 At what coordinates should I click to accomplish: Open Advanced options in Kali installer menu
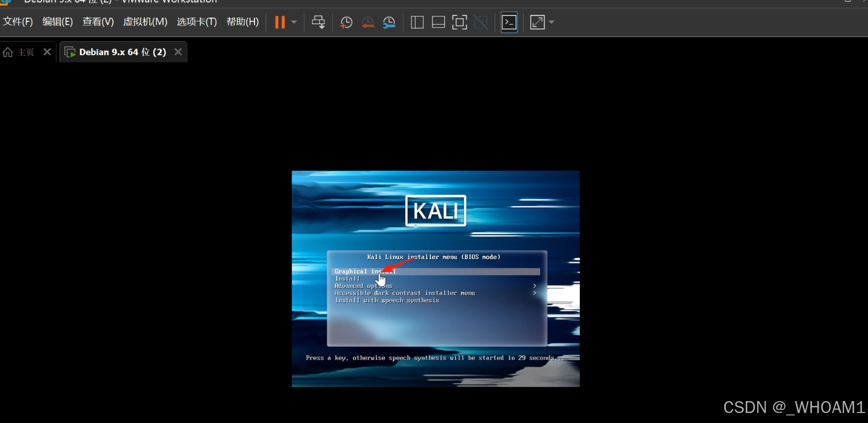(363, 286)
